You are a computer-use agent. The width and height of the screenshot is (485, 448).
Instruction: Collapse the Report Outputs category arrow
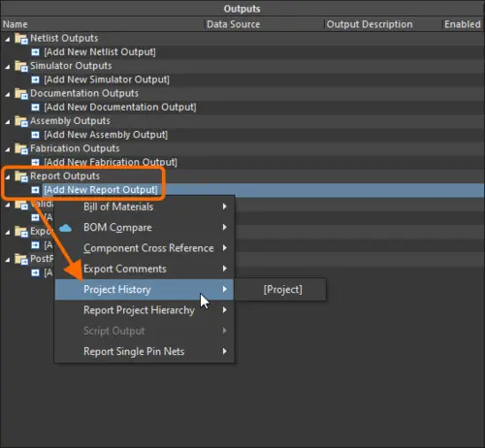point(8,177)
